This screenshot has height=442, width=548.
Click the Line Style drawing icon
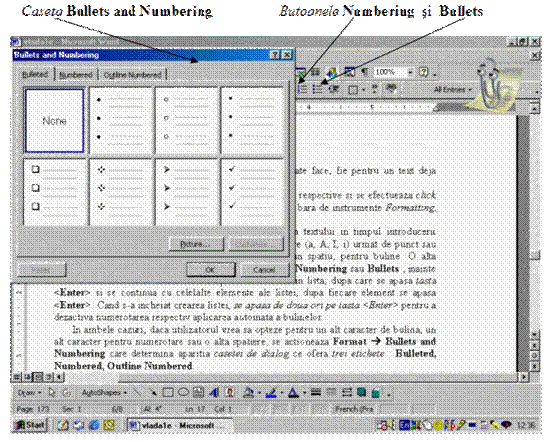(316, 393)
